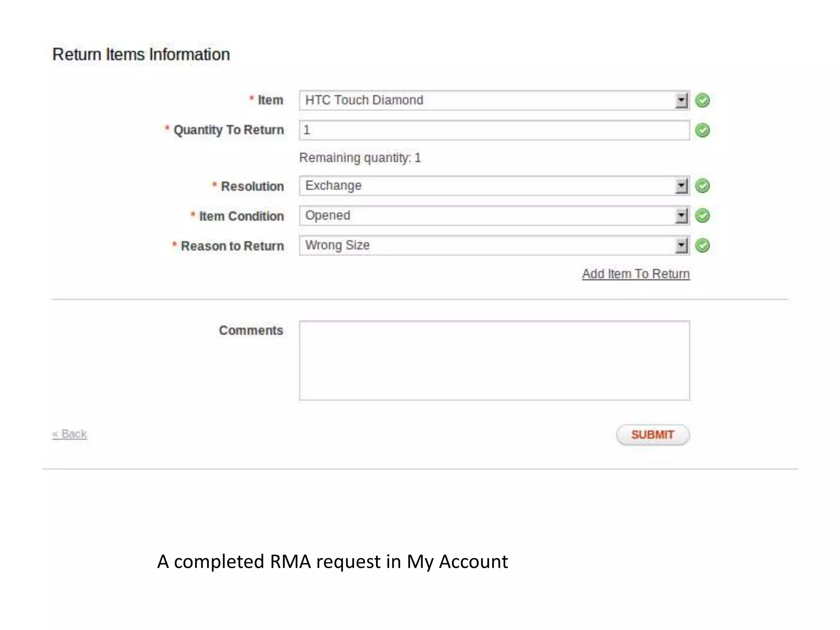
Task: Click the green checkmark beside Resolution field
Action: pyautogui.click(x=703, y=186)
